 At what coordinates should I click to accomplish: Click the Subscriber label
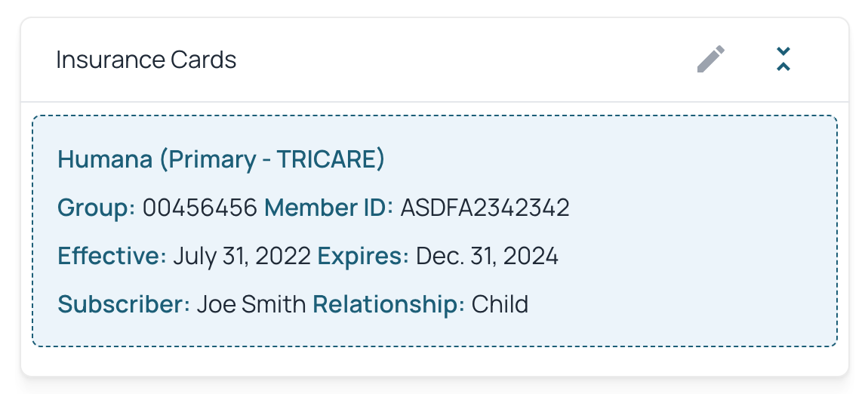point(124,304)
